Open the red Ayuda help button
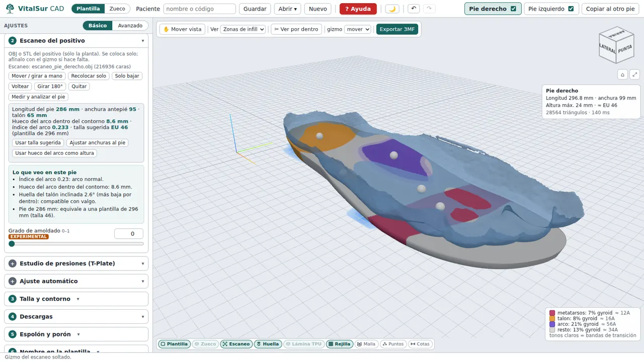 point(358,9)
